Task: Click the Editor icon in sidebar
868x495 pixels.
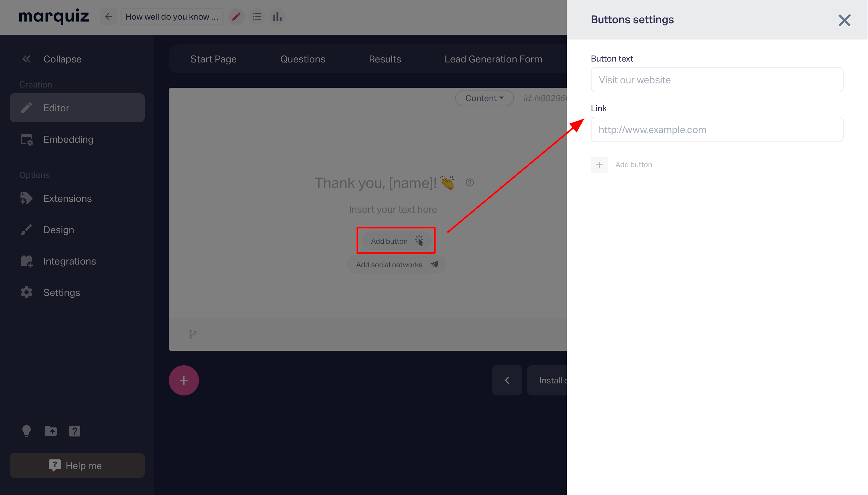Action: pyautogui.click(x=26, y=107)
